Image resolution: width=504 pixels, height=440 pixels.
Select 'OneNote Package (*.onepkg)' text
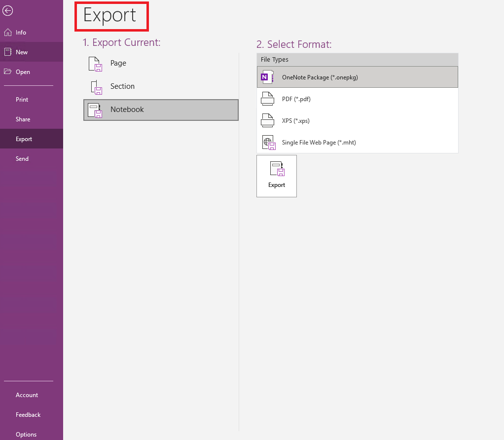click(x=320, y=77)
